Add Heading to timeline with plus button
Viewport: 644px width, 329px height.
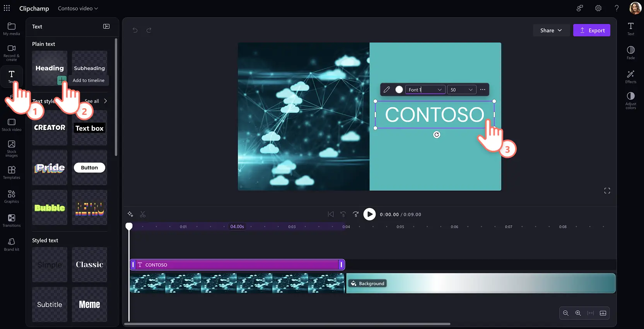click(x=61, y=80)
